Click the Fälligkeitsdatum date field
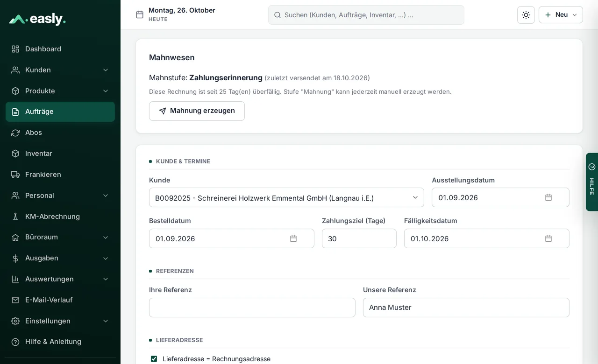The image size is (598, 364). tap(487, 238)
